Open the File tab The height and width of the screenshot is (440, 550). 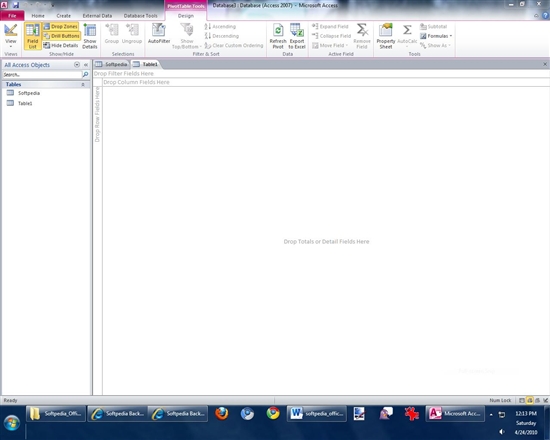[x=12, y=16]
